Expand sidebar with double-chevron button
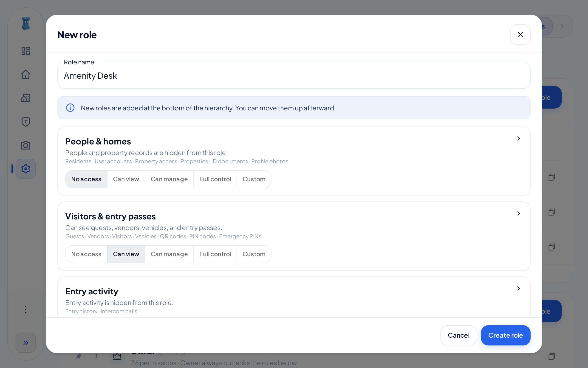Image resolution: width=588 pixels, height=368 pixels. pyautogui.click(x=25, y=343)
